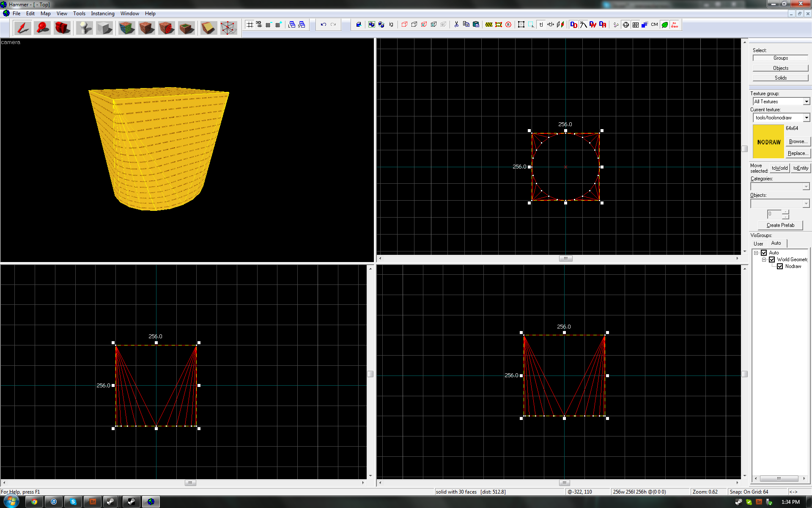Toggle the Nodraw visgroup checkbox
The height and width of the screenshot is (508, 812).
tap(780, 266)
